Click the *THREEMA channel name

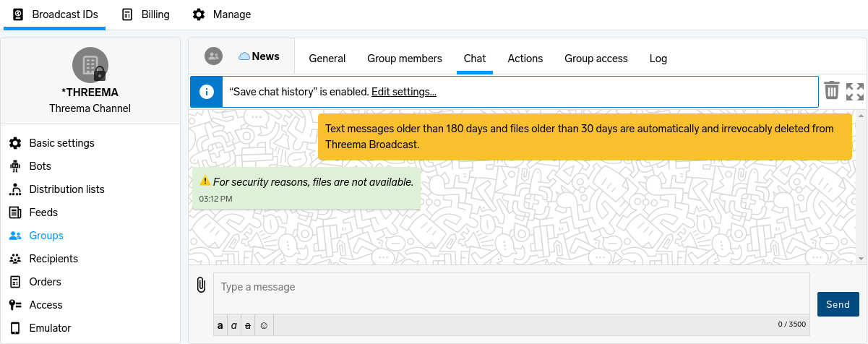coord(90,93)
